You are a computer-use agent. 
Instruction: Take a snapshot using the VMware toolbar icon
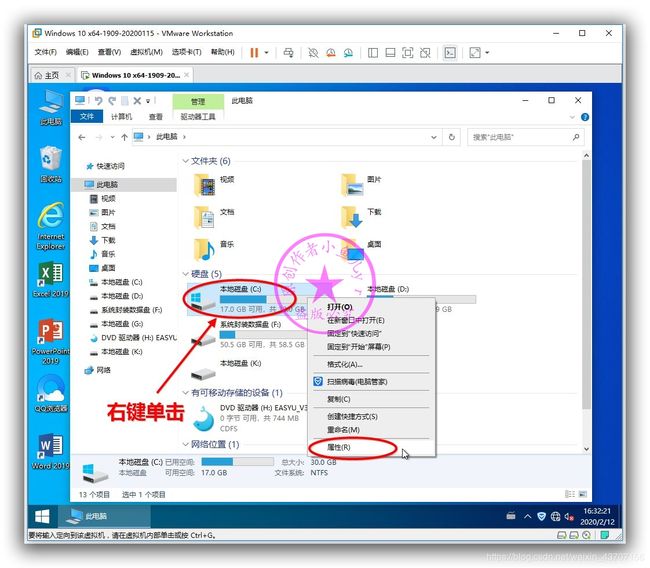[313, 53]
